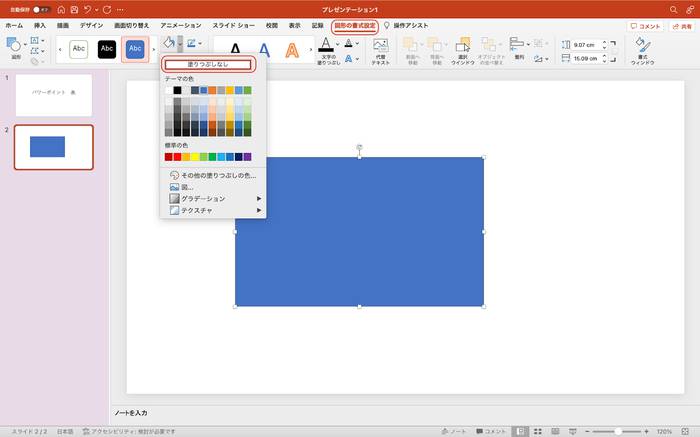Click the Redo circular arrow icon
Viewport: 700px width, 437px height.
coord(107,9)
